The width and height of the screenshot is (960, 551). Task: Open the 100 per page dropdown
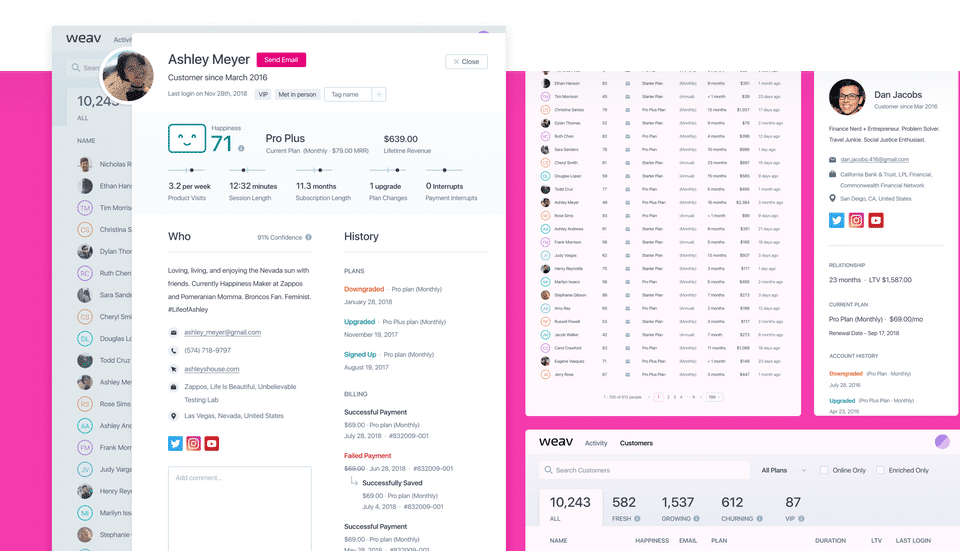pos(714,397)
